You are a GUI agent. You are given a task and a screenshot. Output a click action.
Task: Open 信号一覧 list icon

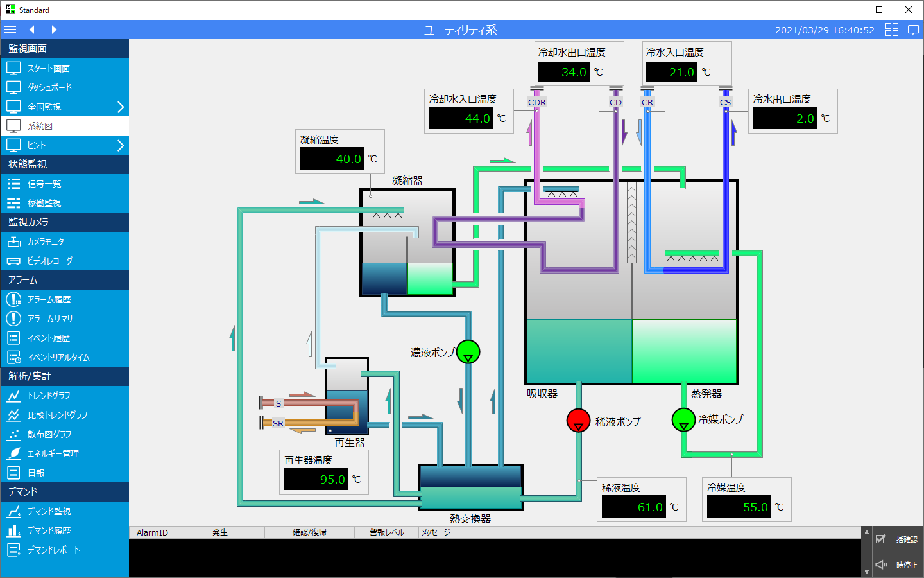(13, 184)
